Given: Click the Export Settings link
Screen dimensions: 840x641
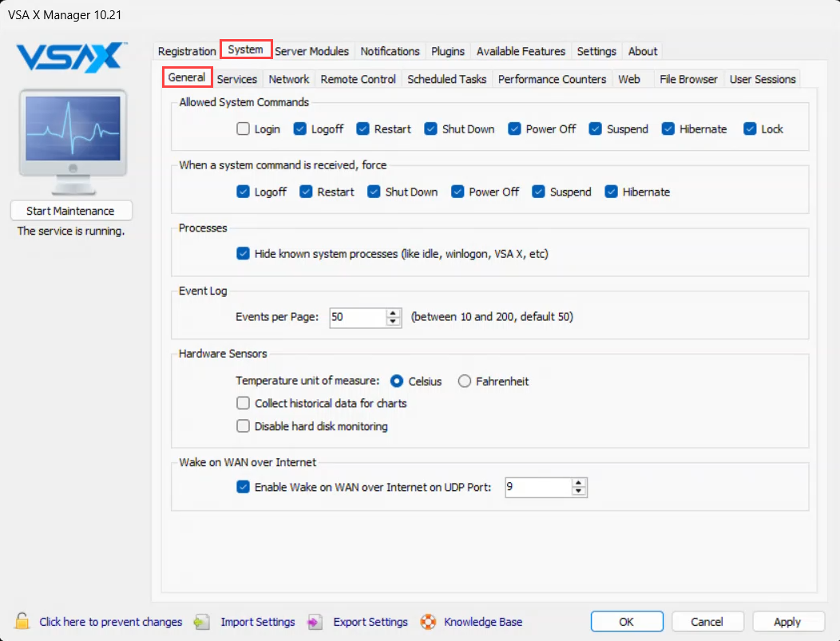Looking at the screenshot, I should [370, 622].
